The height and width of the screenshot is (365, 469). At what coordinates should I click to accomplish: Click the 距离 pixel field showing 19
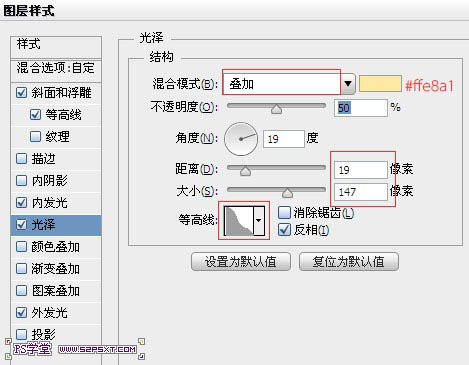coord(361,170)
